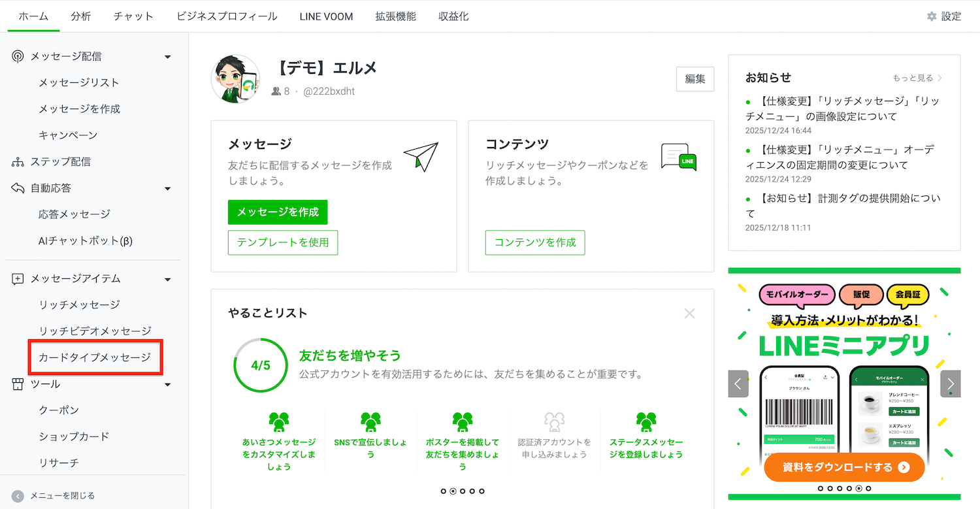980x509 pixels.
Task: Switch to the 分析 tab
Action: point(81,16)
